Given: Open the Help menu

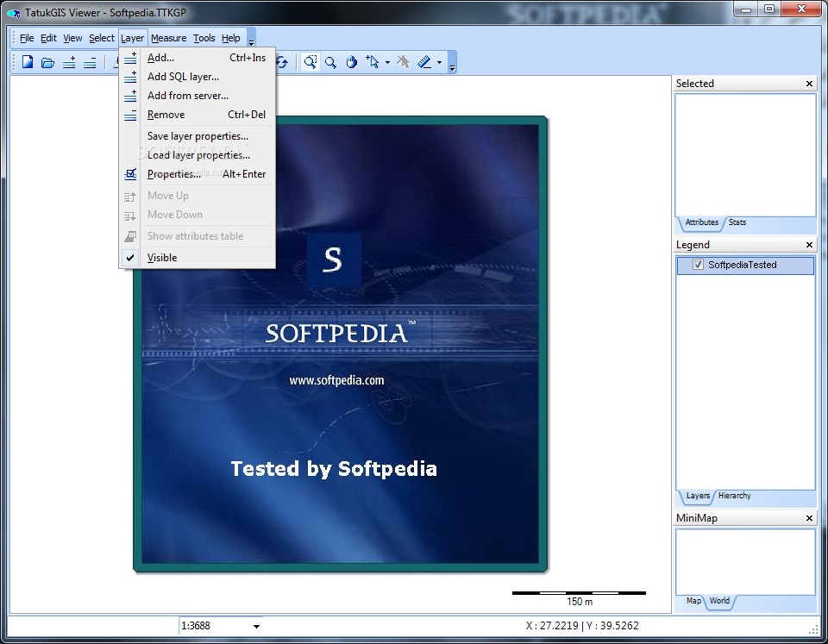Looking at the screenshot, I should (x=231, y=38).
